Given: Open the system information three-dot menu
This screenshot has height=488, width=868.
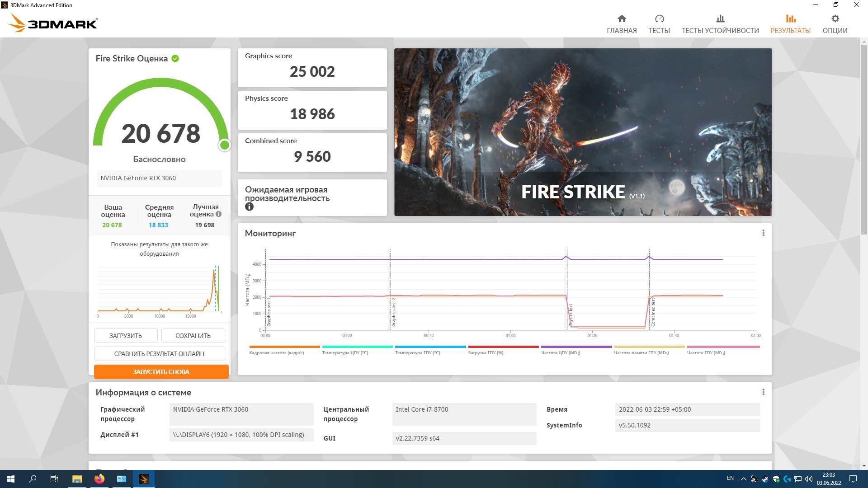Looking at the screenshot, I should tap(763, 392).
